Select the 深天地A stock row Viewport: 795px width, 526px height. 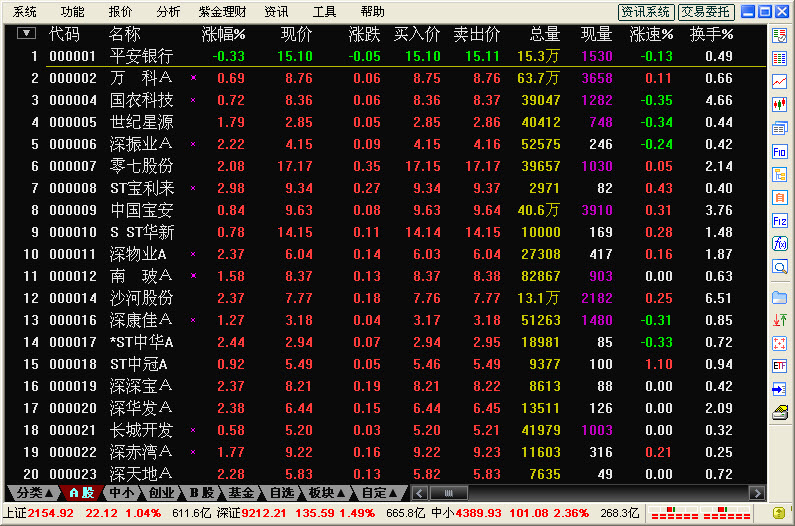tap(385, 474)
